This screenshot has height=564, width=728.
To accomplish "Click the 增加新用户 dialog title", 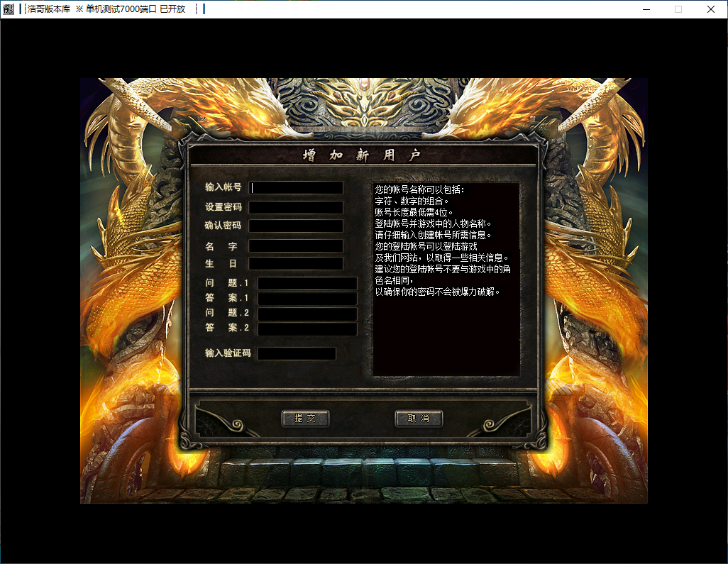I will [362, 155].
